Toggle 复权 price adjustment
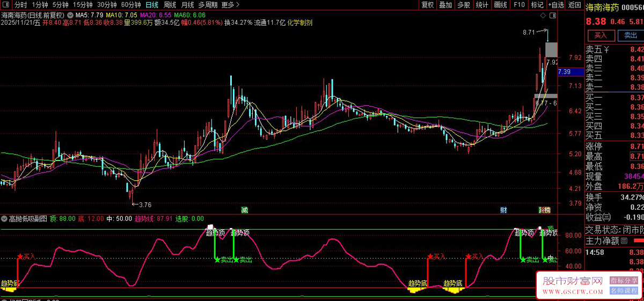The height and width of the screenshot is (301, 644). click(428, 5)
